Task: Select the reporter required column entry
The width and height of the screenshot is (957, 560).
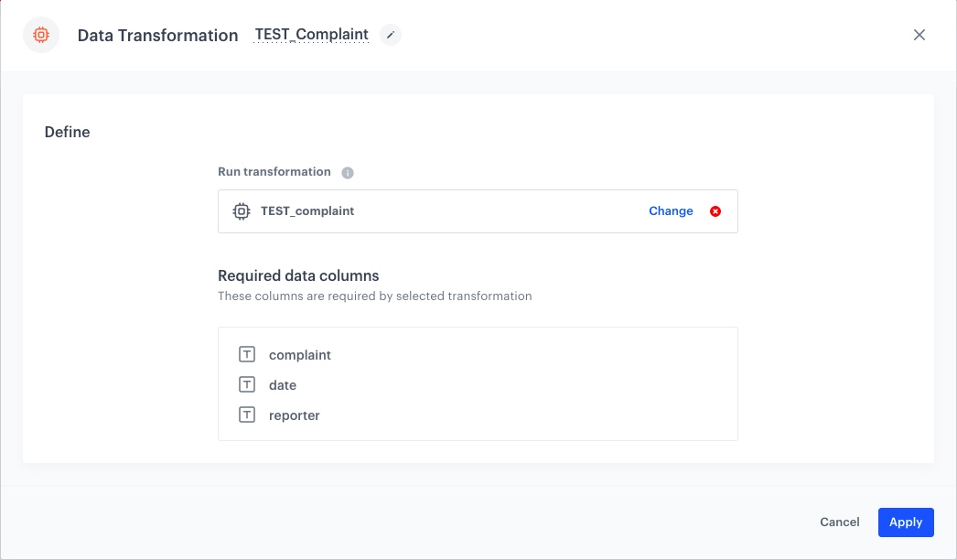Action: 294,415
